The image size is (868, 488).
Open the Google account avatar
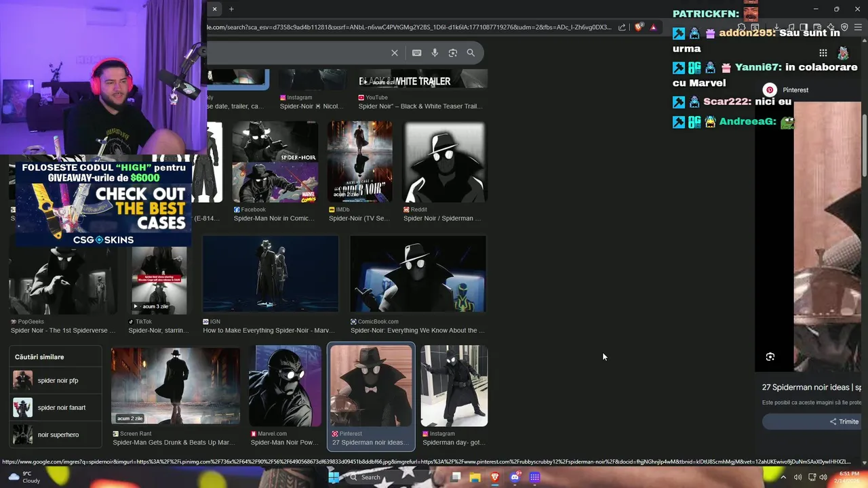(x=843, y=53)
